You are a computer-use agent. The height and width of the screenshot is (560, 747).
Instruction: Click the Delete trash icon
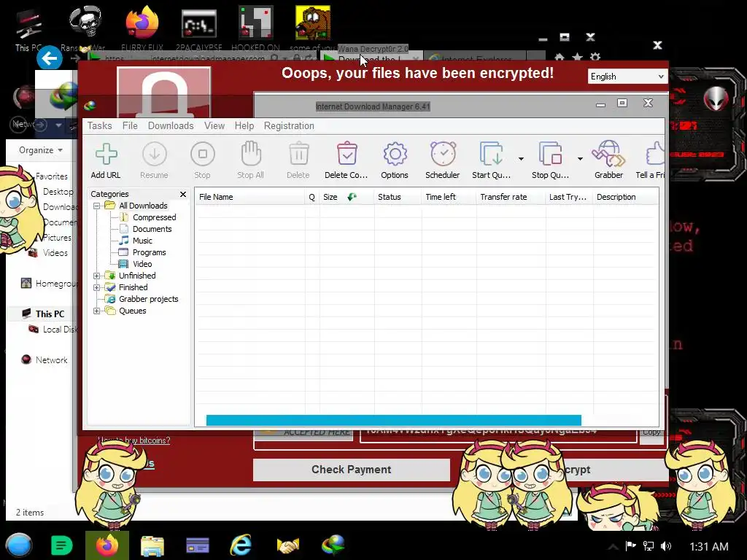coord(298,155)
